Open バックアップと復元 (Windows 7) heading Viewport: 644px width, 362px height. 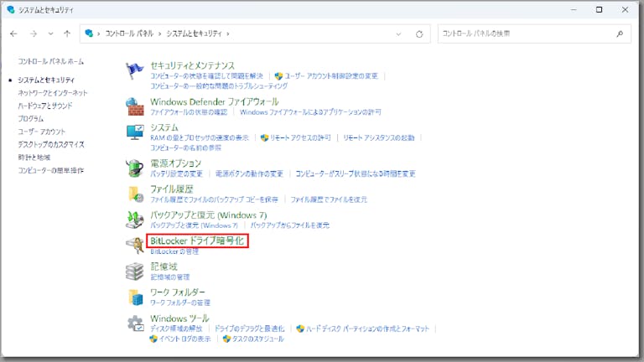(208, 215)
